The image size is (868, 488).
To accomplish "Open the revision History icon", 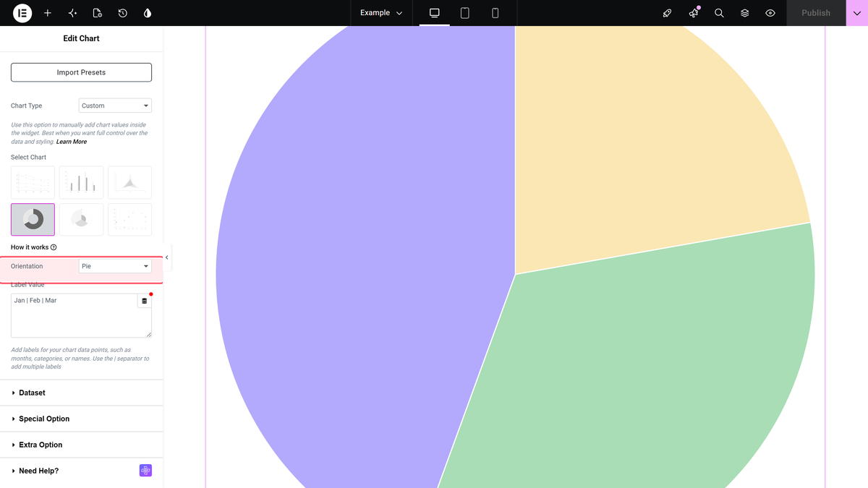I will pos(122,13).
